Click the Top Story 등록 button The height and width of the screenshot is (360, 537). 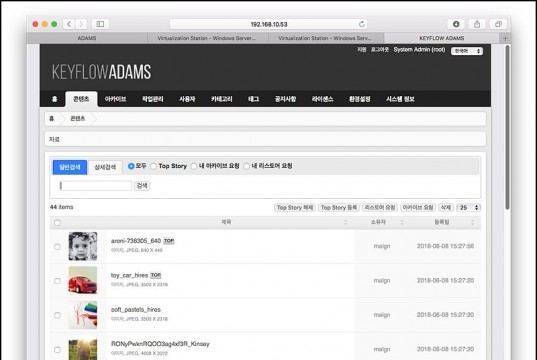click(x=339, y=208)
